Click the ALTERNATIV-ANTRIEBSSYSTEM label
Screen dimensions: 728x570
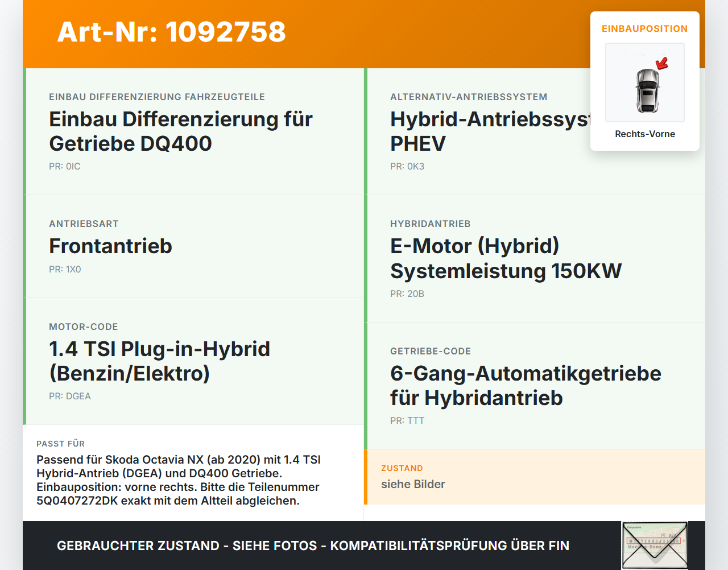coord(469,97)
